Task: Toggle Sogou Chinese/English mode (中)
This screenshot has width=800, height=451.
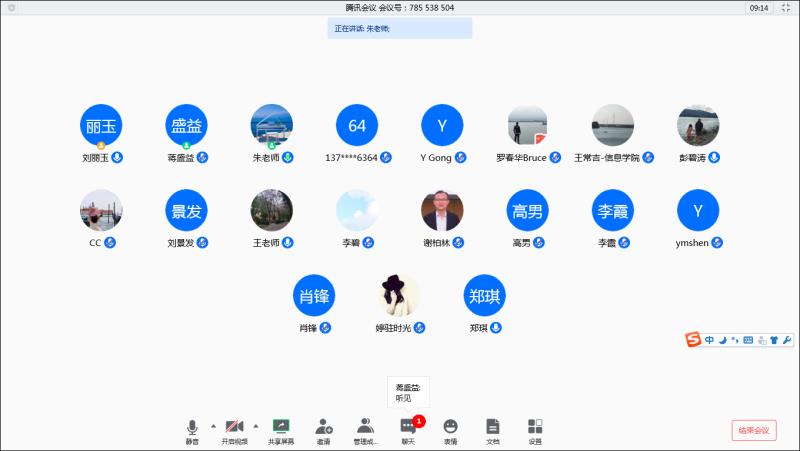Action: pos(709,341)
